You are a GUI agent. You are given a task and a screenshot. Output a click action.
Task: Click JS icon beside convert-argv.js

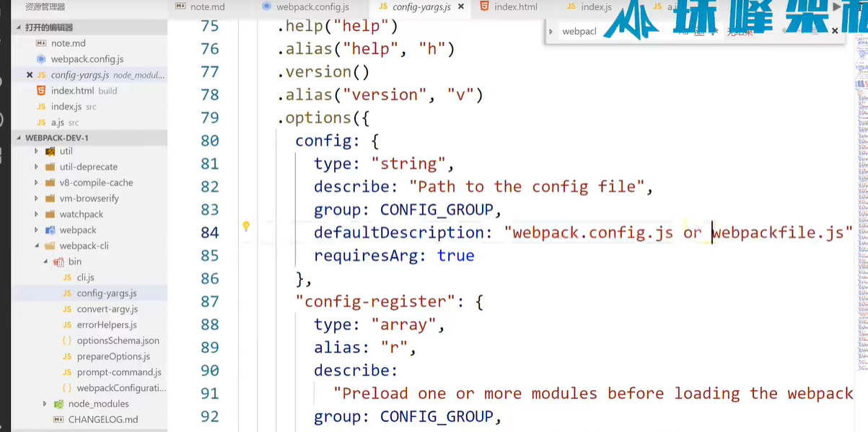(67, 309)
